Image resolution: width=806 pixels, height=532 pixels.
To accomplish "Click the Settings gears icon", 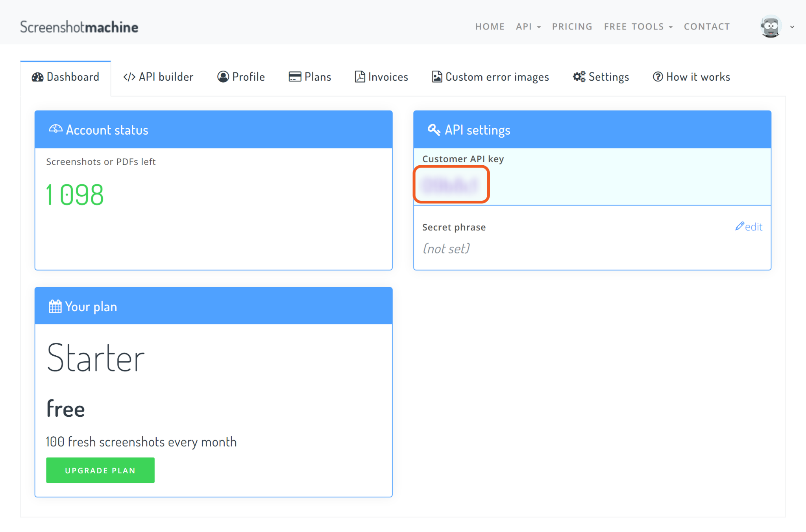I will (x=579, y=77).
